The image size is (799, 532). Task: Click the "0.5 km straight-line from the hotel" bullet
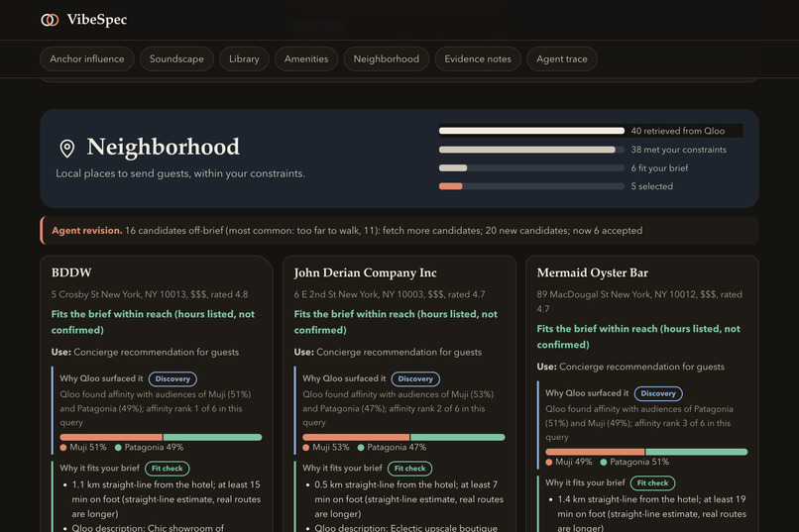click(x=408, y=499)
